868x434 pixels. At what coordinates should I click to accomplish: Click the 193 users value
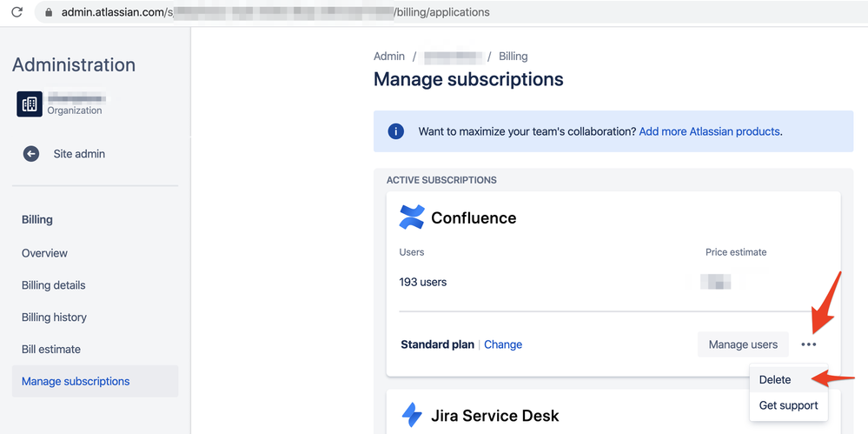[x=423, y=282]
